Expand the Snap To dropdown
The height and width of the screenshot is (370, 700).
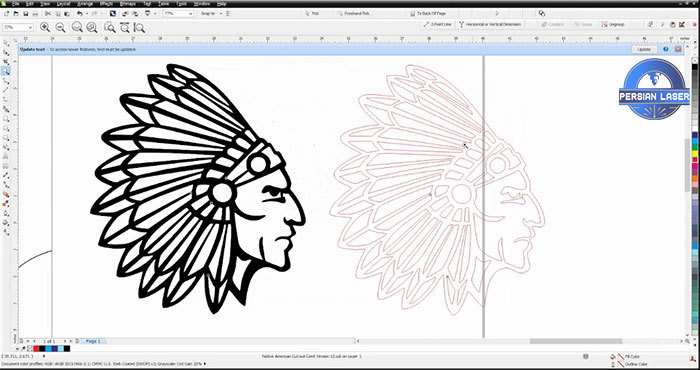[212, 14]
